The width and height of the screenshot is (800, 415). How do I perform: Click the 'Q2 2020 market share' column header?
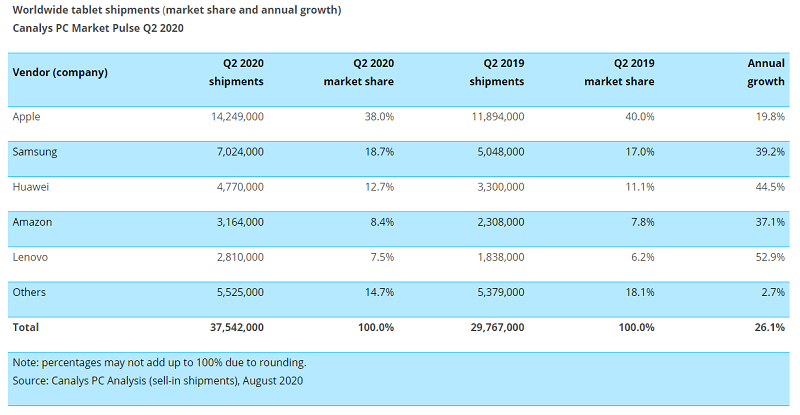(x=359, y=72)
